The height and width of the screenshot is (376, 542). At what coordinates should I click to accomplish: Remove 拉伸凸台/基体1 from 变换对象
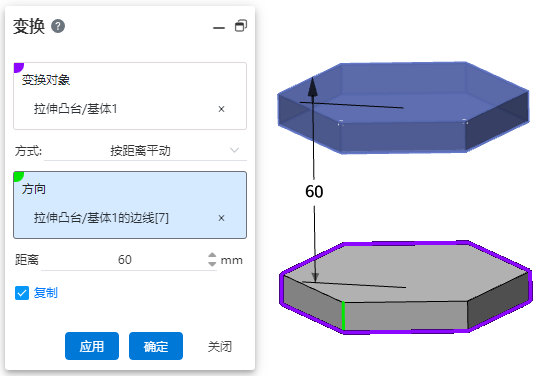[222, 109]
